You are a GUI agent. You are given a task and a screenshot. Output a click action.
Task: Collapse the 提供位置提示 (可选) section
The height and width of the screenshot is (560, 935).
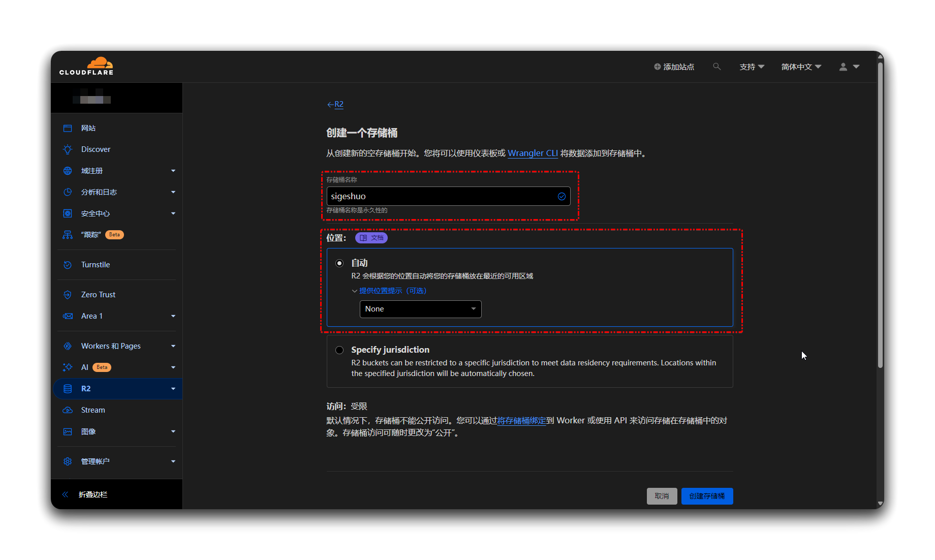click(x=389, y=291)
